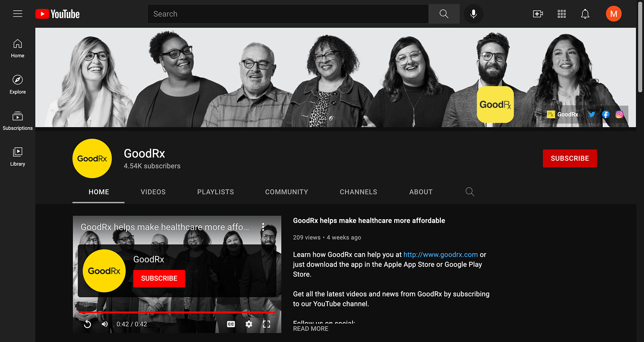Click the video title in player
This screenshot has height=342, width=644.
[x=165, y=227]
